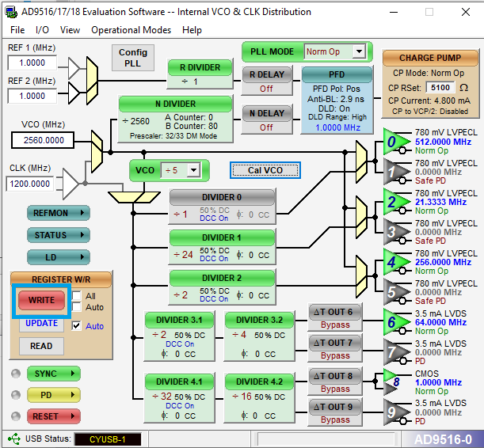Open the View menu
This screenshot has width=484, height=448.
70,30
